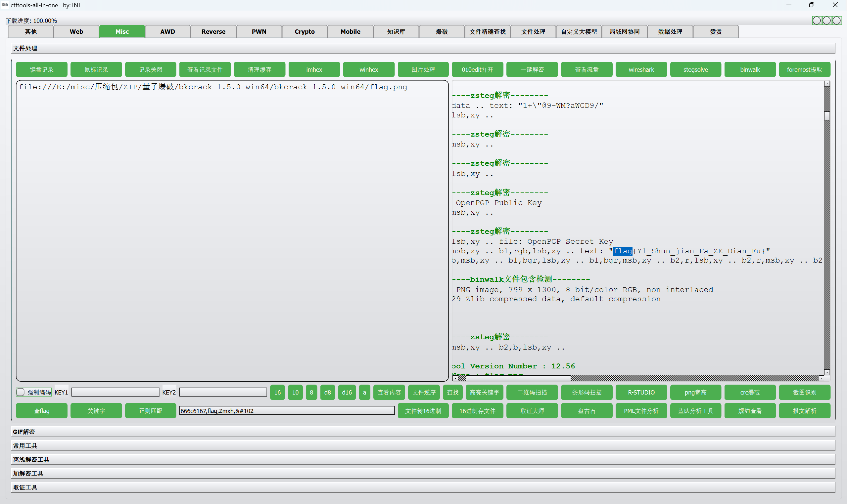Image resolution: width=847 pixels, height=504 pixels.
Task: Click the 查看内容 button
Action: point(389,392)
